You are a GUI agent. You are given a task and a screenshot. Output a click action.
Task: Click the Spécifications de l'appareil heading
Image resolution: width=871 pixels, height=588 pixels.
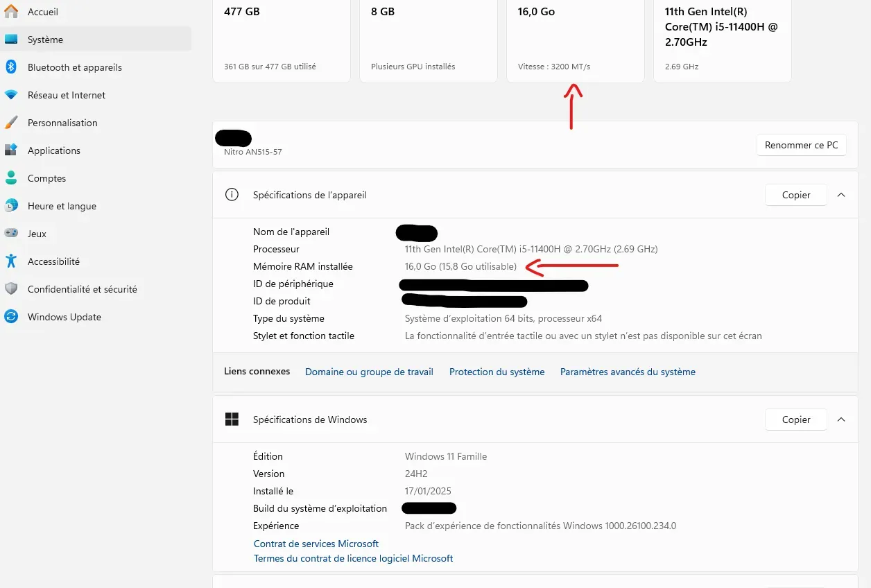tap(310, 195)
